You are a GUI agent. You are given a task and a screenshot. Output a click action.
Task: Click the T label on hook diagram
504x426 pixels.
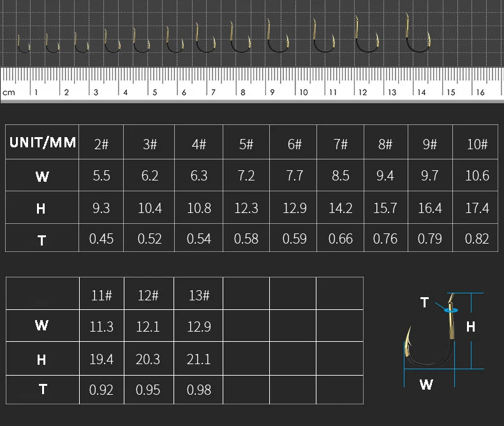coord(424,302)
